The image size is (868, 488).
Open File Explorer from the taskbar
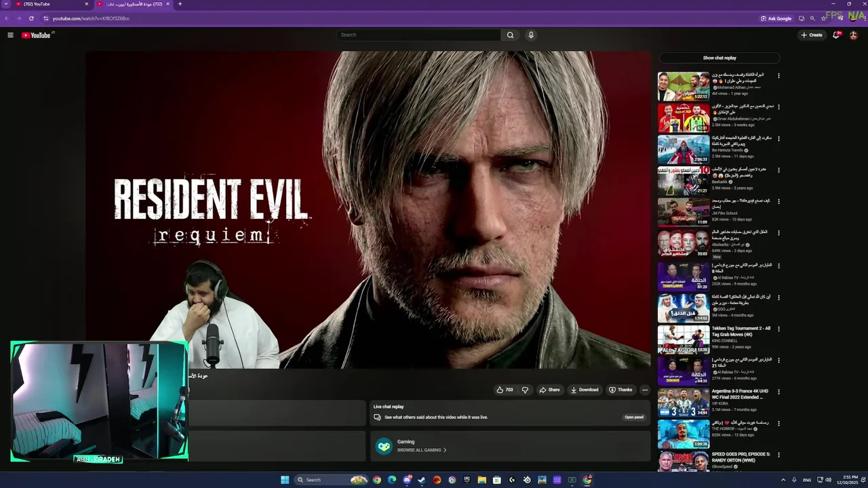[x=481, y=480]
